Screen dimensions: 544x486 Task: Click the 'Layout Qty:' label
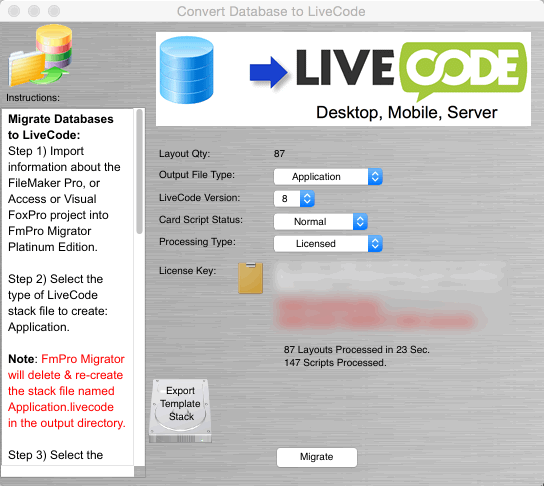185,154
